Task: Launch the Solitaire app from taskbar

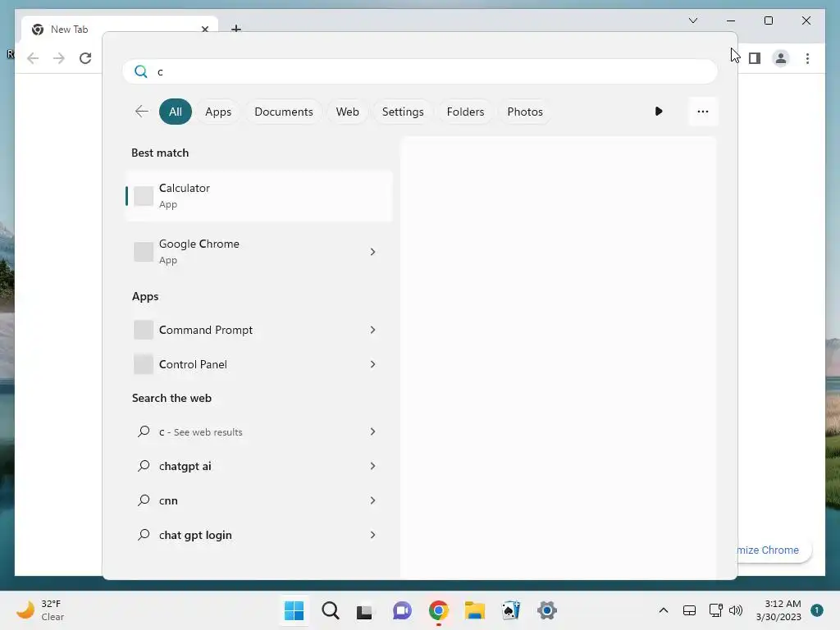Action: coord(510,610)
